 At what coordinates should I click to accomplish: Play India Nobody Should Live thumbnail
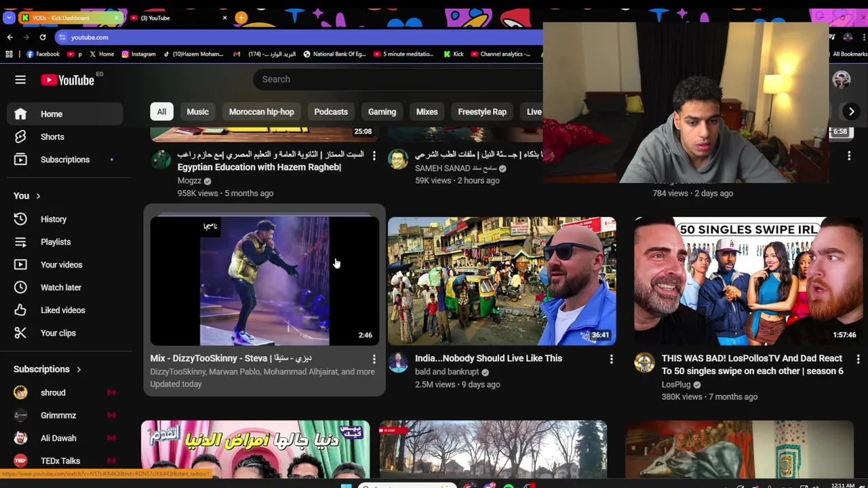502,281
